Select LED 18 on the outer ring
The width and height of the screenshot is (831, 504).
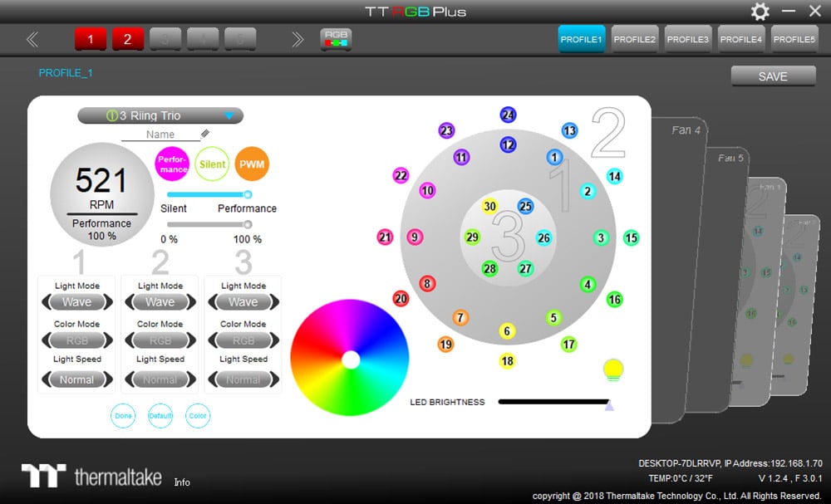pos(507,361)
